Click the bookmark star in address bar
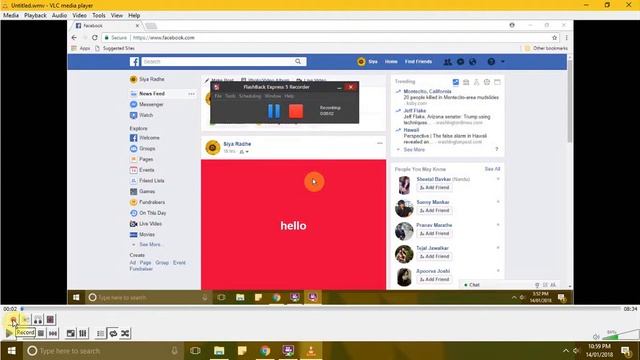The image size is (640, 360). [x=554, y=38]
